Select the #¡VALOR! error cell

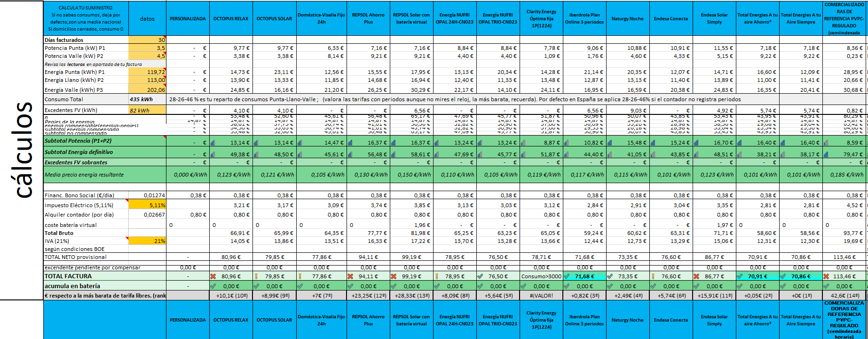point(541,296)
